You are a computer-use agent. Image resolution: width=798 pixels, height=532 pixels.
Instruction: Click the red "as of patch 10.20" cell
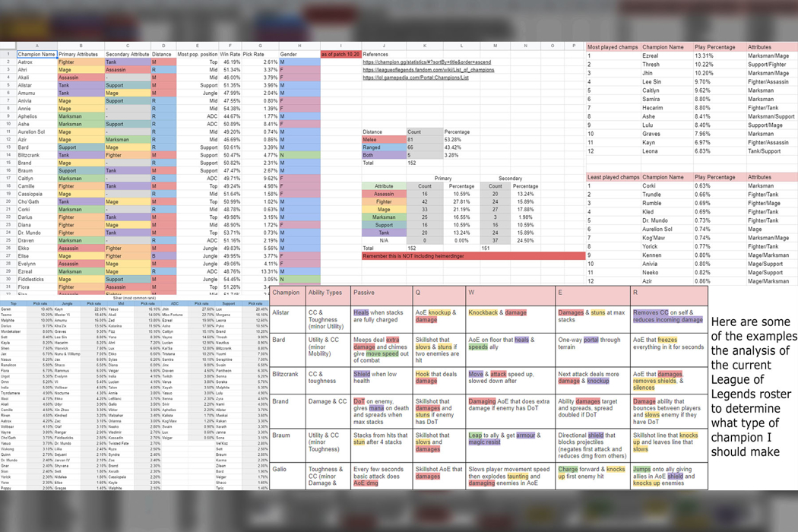point(340,55)
